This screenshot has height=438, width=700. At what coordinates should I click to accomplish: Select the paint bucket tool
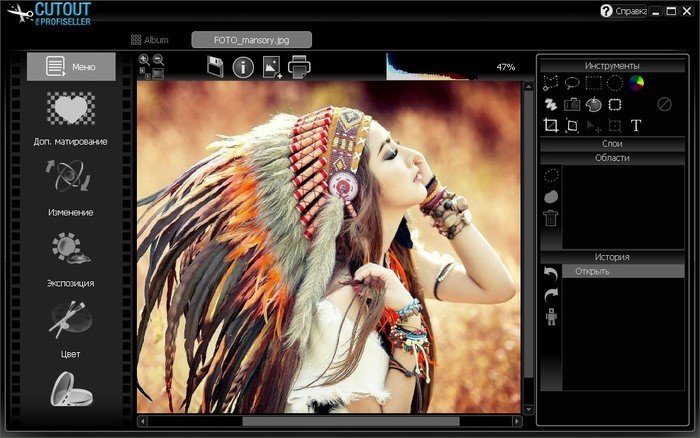593,104
